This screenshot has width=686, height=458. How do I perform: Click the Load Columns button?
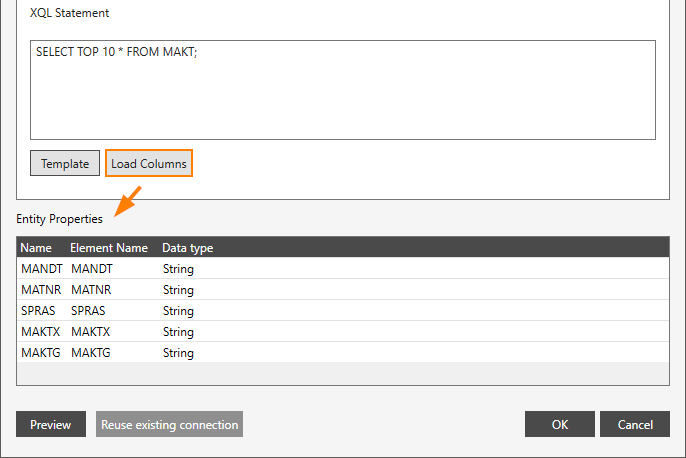(149, 163)
